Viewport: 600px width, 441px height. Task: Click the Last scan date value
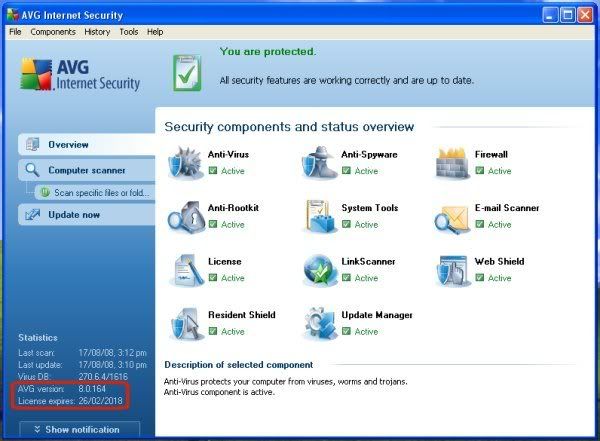tap(112, 353)
